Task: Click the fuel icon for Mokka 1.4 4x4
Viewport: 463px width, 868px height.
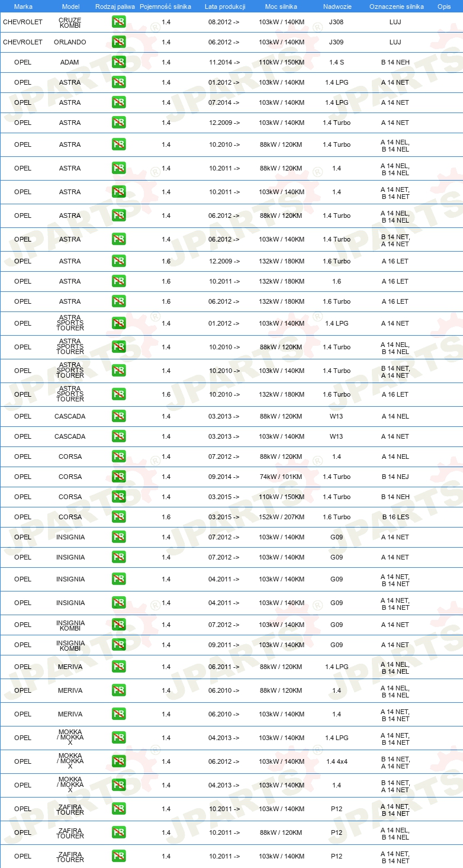Action: (x=118, y=761)
